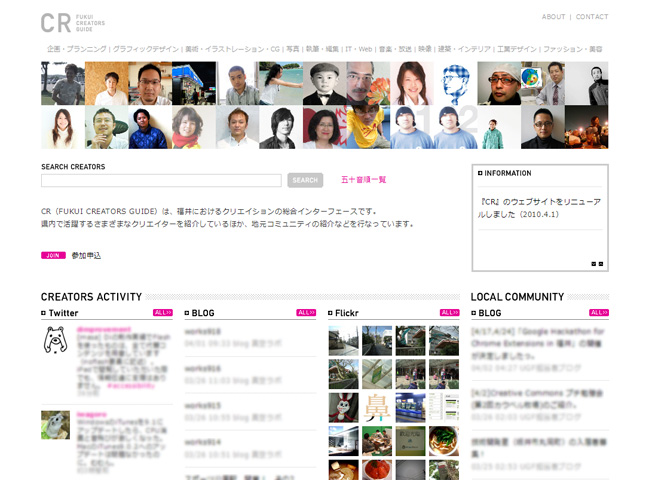
Task: Open the 参加申込 link
Action: tap(86, 255)
